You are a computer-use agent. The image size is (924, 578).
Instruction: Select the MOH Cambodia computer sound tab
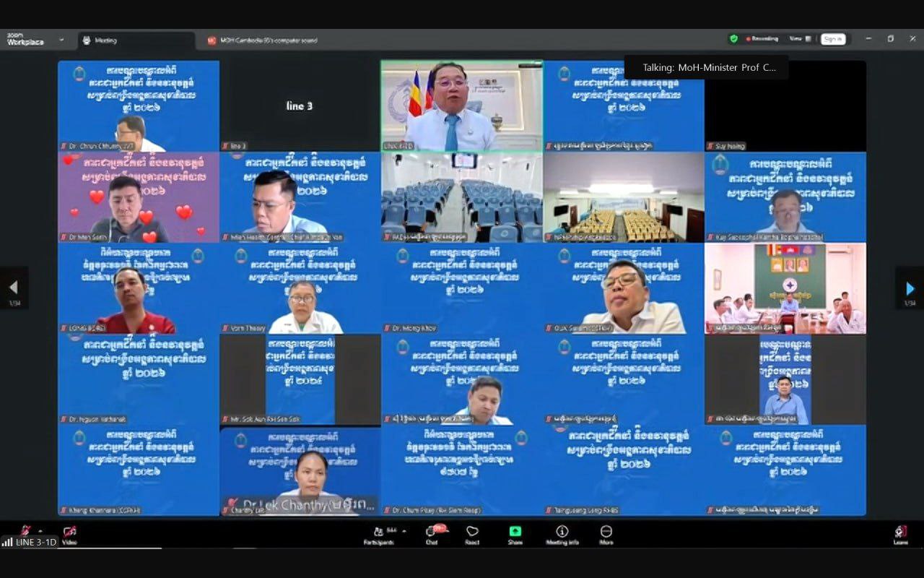pyautogui.click(x=263, y=40)
